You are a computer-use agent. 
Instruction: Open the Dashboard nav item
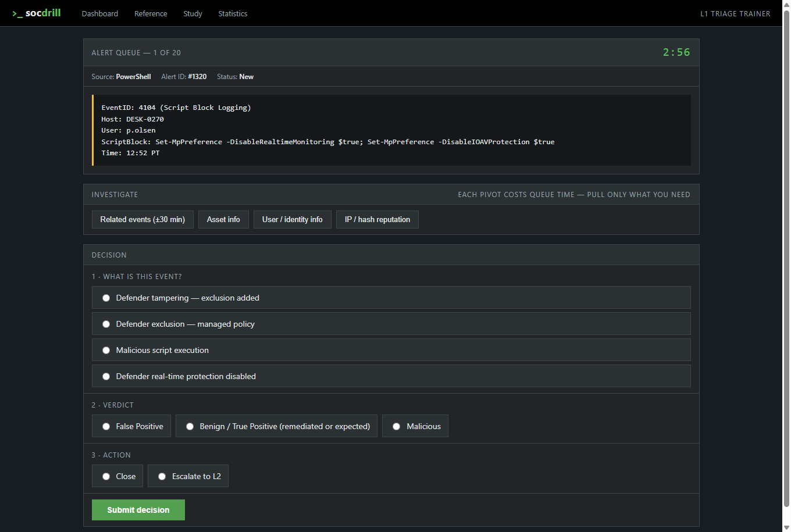[x=100, y=13]
